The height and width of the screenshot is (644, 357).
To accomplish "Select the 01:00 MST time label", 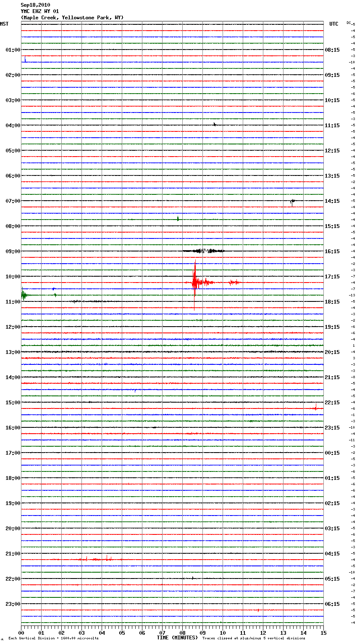I will 13,50.
